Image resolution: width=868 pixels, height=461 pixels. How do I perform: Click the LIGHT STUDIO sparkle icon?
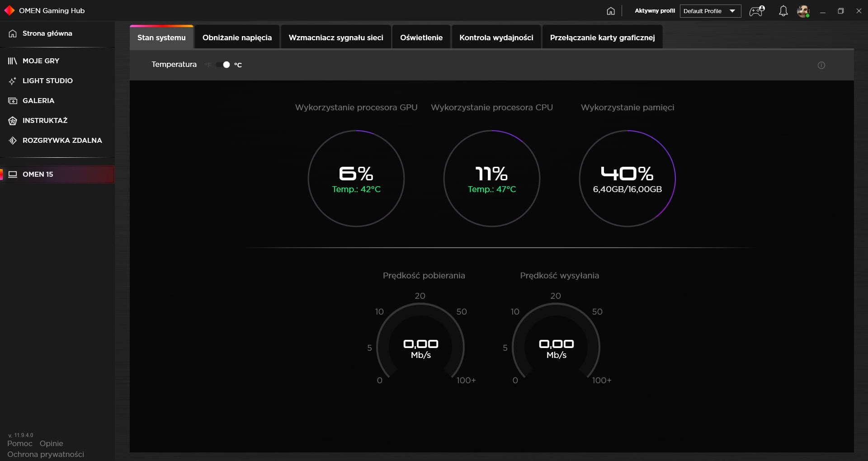[13, 81]
